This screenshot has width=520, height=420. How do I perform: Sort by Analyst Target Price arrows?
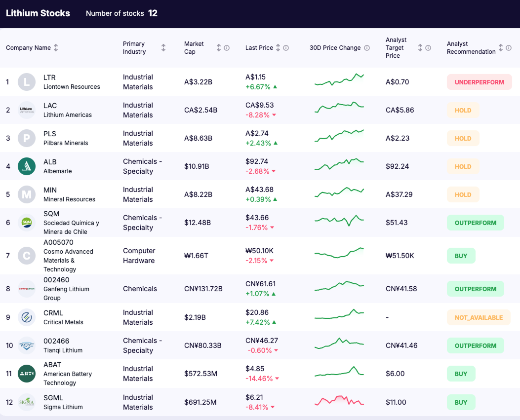[x=420, y=48]
